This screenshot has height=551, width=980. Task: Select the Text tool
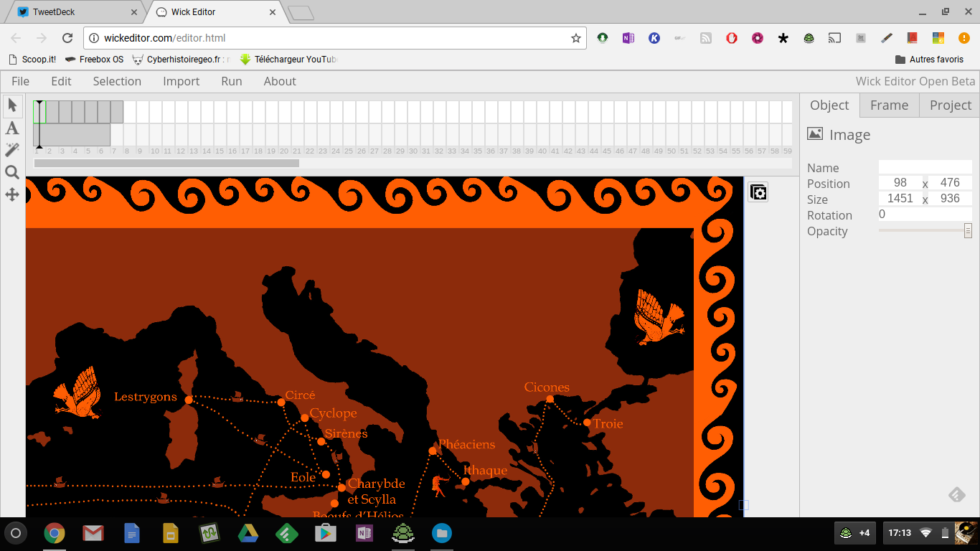[12, 128]
